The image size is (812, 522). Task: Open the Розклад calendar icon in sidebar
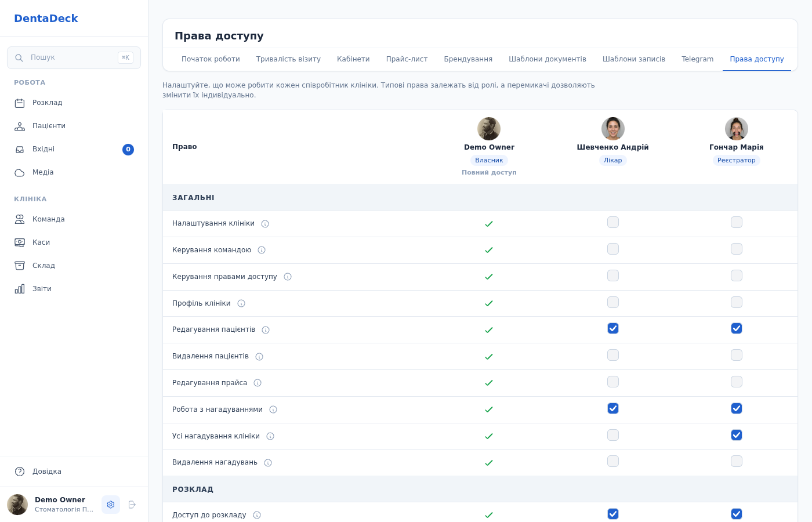[x=20, y=103]
